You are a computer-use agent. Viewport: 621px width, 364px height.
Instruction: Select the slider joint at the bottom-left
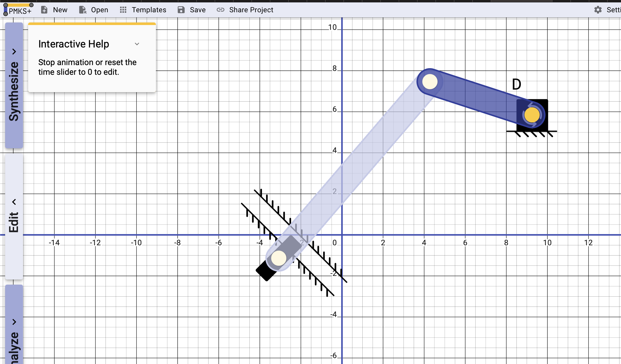click(279, 258)
